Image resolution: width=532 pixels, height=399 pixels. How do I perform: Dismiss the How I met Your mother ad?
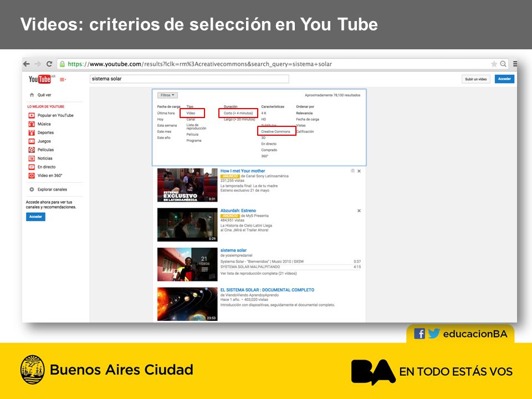(359, 171)
